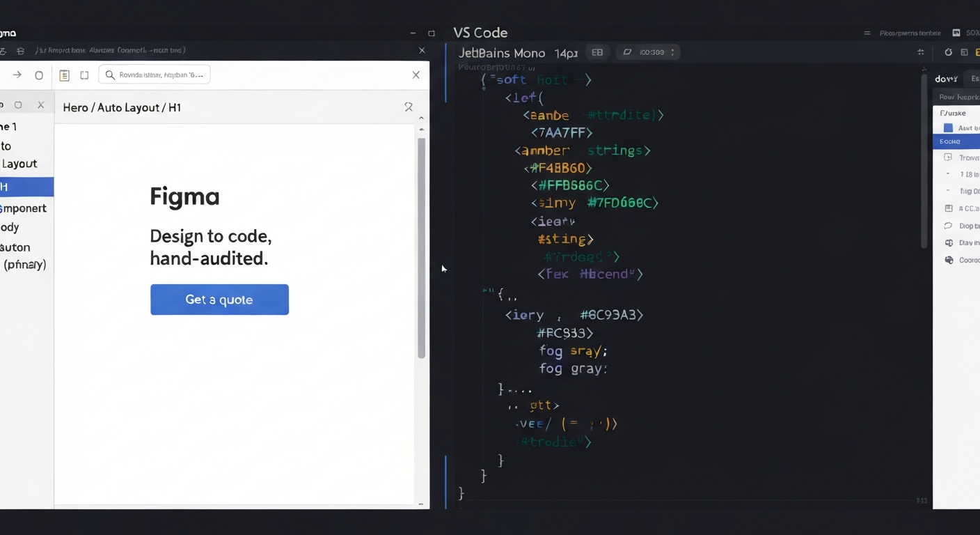This screenshot has width=980, height=535.
Task: Click the forward arrow in Figma toolbar
Action: [17, 75]
